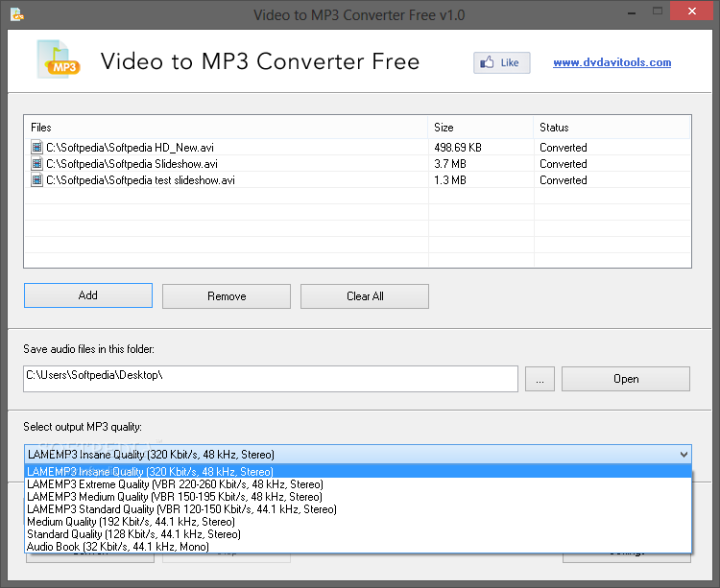
Task: Select LAMEMP3 Insane Quality 320 Kbit/s option
Action: 358,472
